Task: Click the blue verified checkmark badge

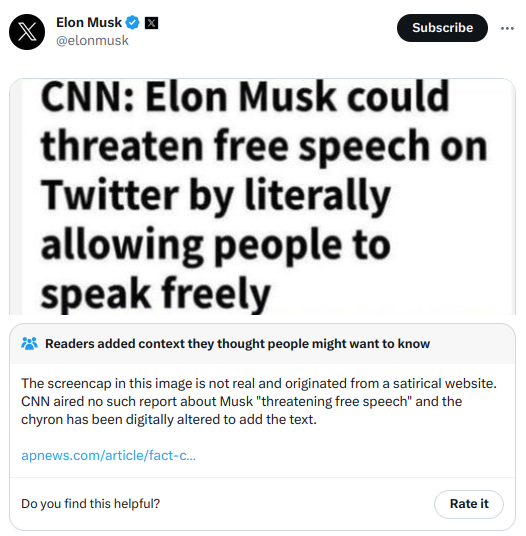Action: point(132,23)
